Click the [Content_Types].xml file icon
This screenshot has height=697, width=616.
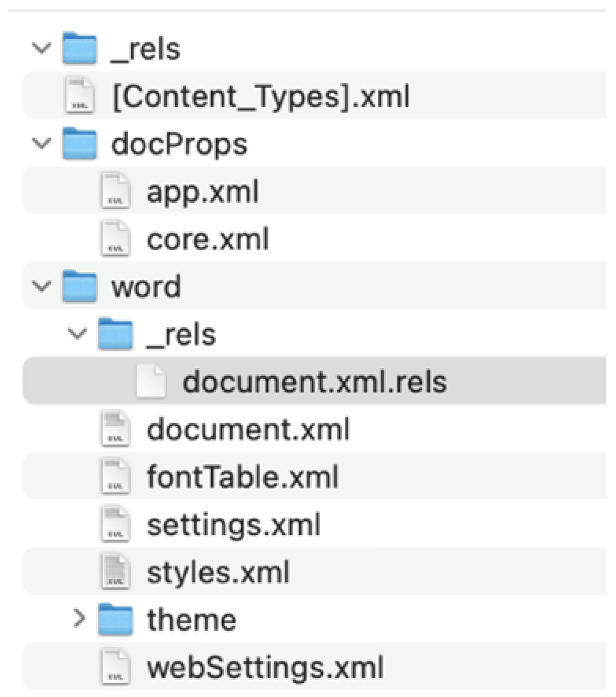tap(80, 96)
